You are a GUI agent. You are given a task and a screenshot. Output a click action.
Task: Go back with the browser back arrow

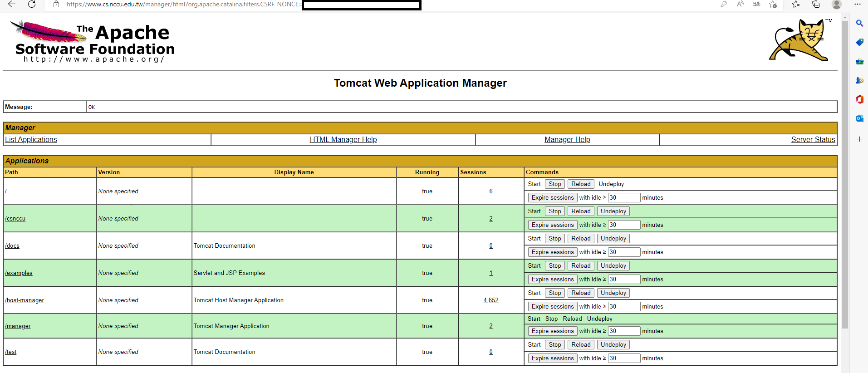pos(12,4)
